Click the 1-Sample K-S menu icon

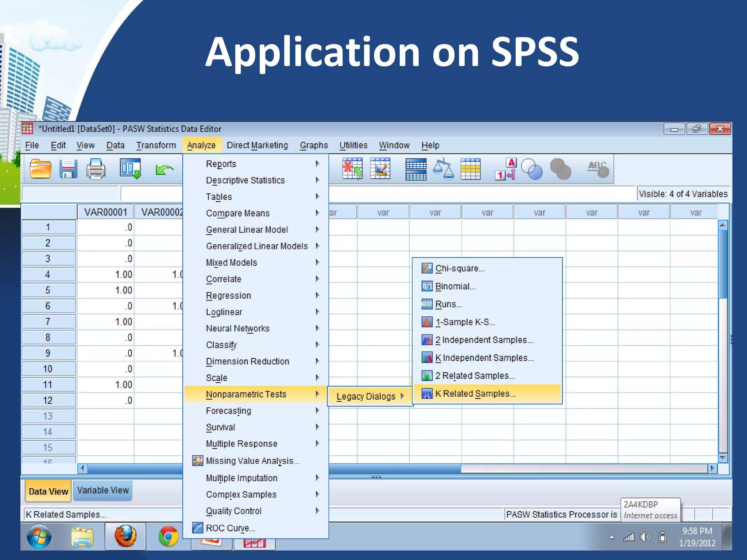[427, 322]
